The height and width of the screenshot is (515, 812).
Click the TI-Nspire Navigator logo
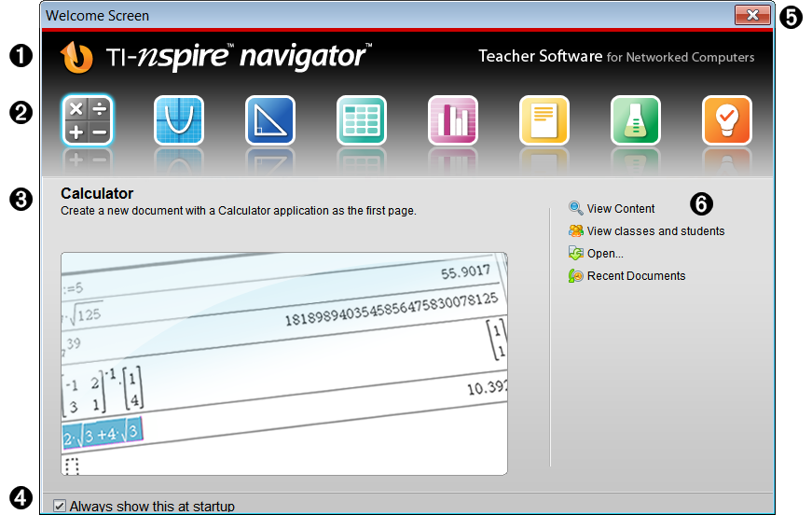215,57
